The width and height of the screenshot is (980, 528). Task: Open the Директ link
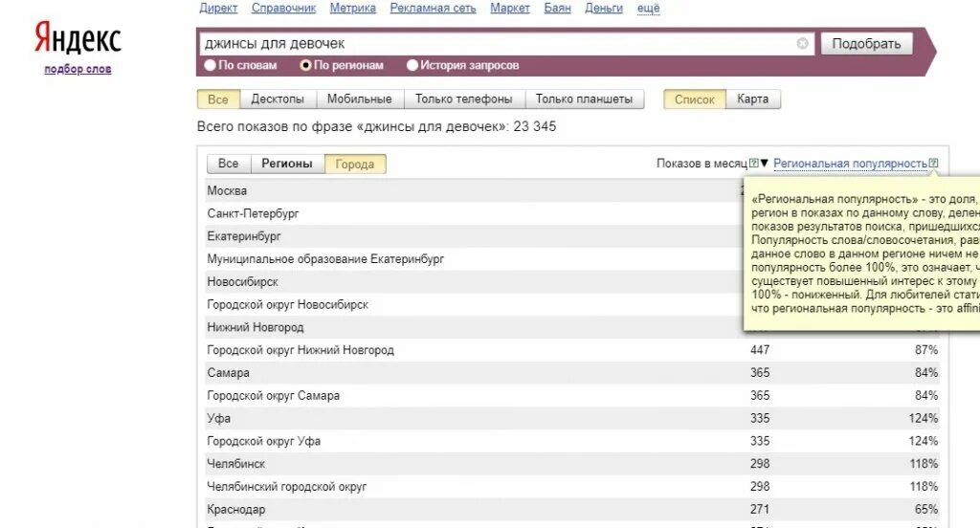click(218, 8)
